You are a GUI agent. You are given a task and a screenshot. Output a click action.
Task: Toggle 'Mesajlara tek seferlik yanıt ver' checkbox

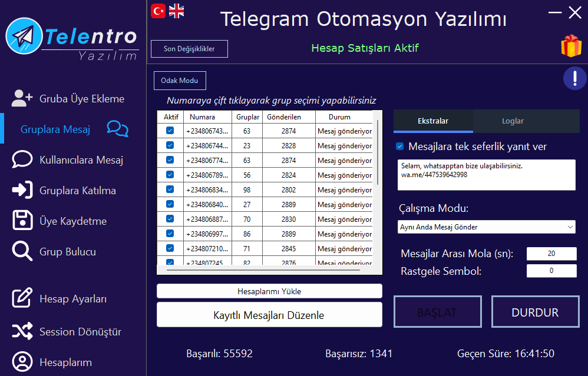pyautogui.click(x=400, y=147)
